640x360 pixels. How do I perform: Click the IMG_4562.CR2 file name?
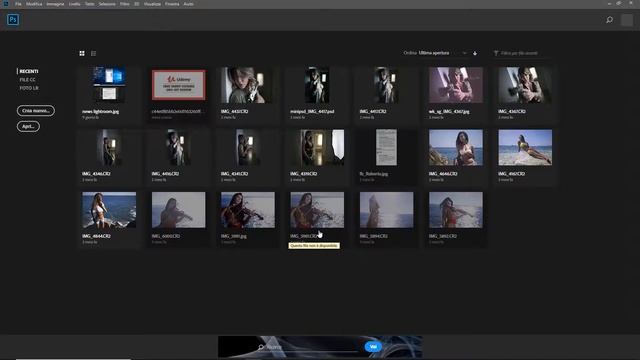[511, 174]
